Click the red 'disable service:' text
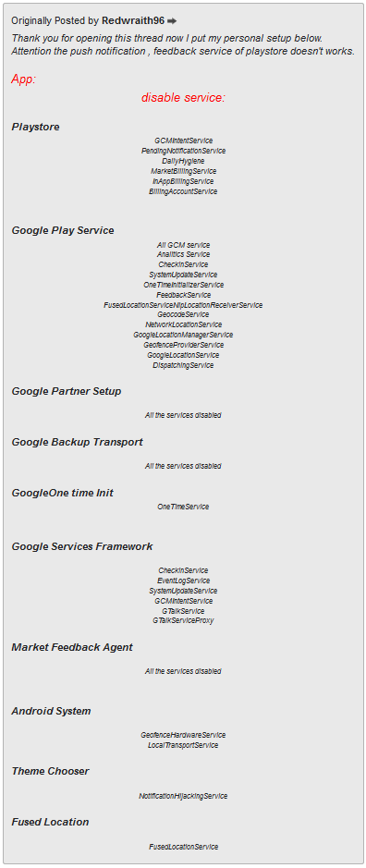The image size is (366, 868). (x=183, y=98)
